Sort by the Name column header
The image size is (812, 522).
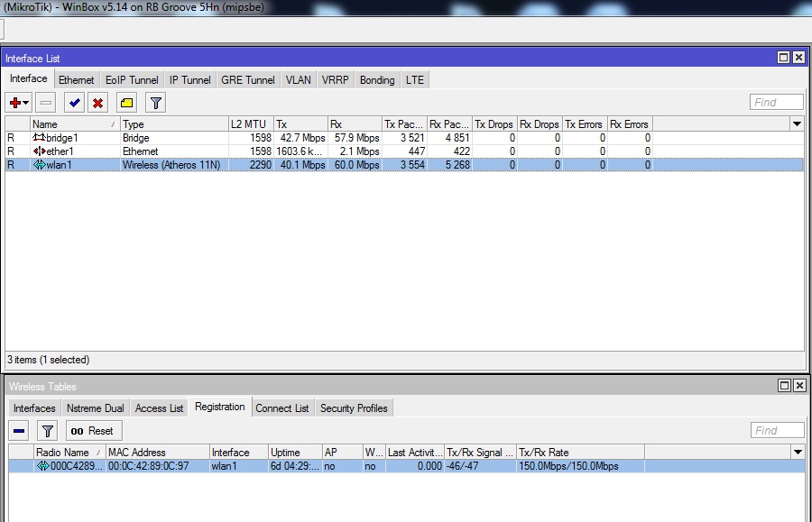point(75,124)
